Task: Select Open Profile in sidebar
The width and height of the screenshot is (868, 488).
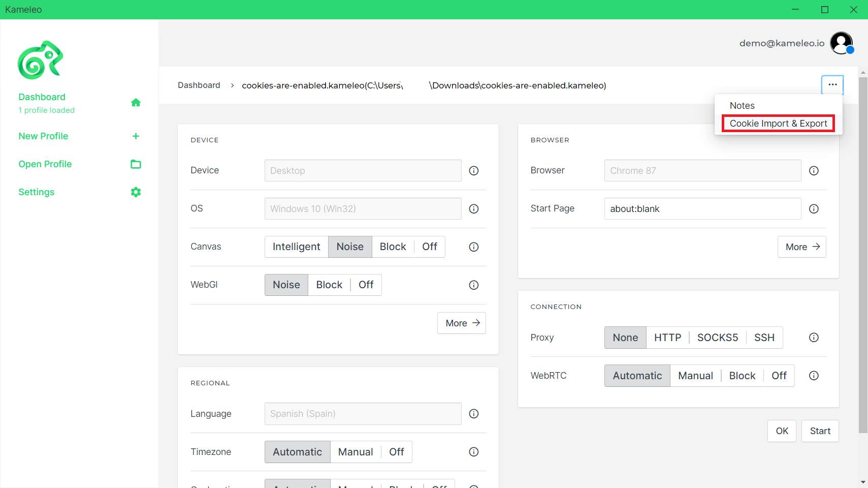Action: [x=45, y=164]
